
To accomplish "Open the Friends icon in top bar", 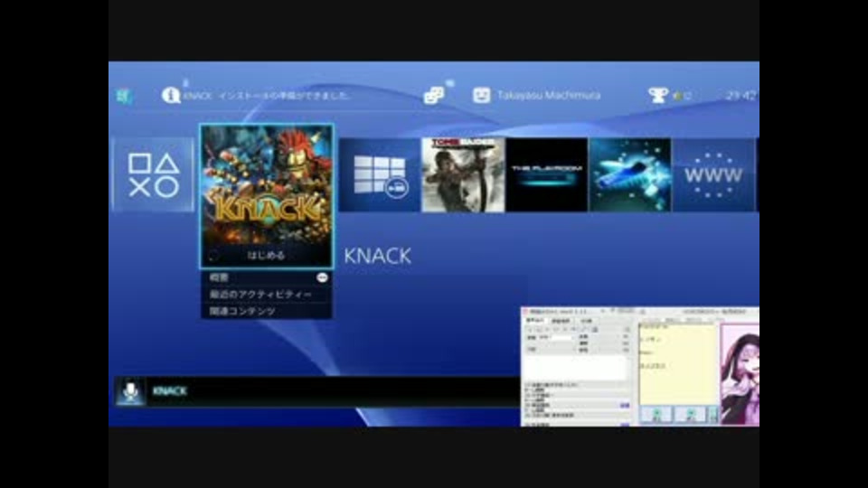I will (x=433, y=95).
